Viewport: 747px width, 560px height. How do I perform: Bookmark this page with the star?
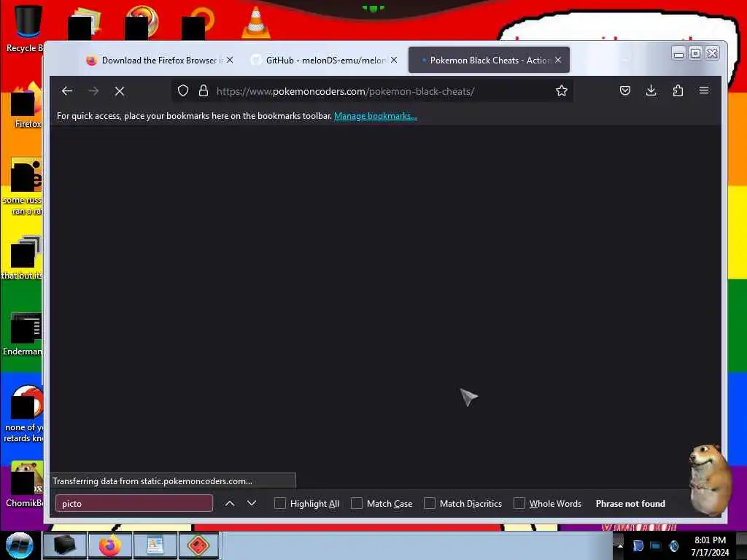click(562, 91)
